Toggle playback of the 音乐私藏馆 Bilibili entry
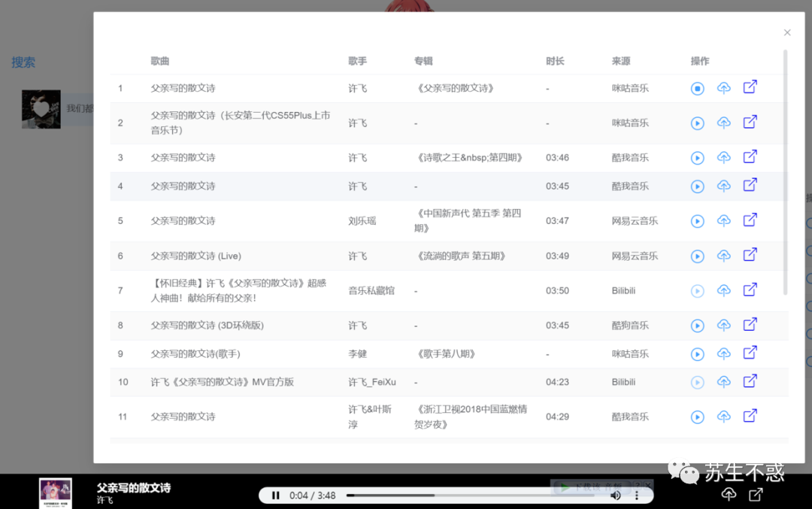Viewport: 812px width, 509px height. click(697, 289)
